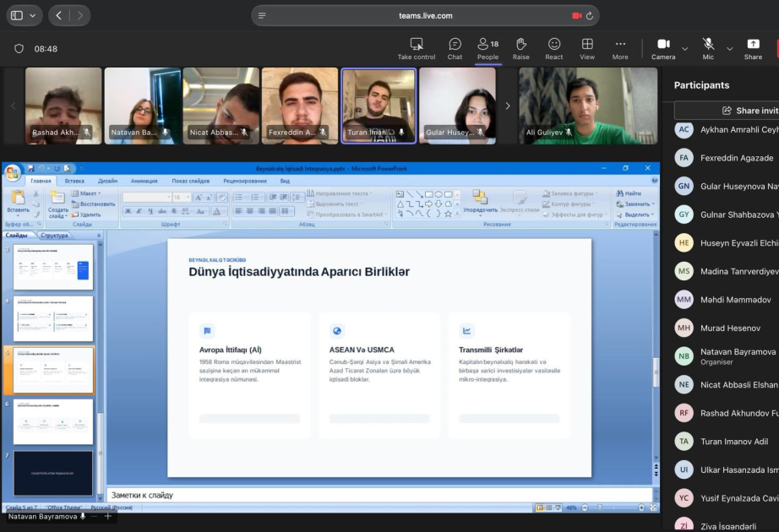Reload the teams.live.com page
This screenshot has height=532, width=779.
click(x=590, y=16)
